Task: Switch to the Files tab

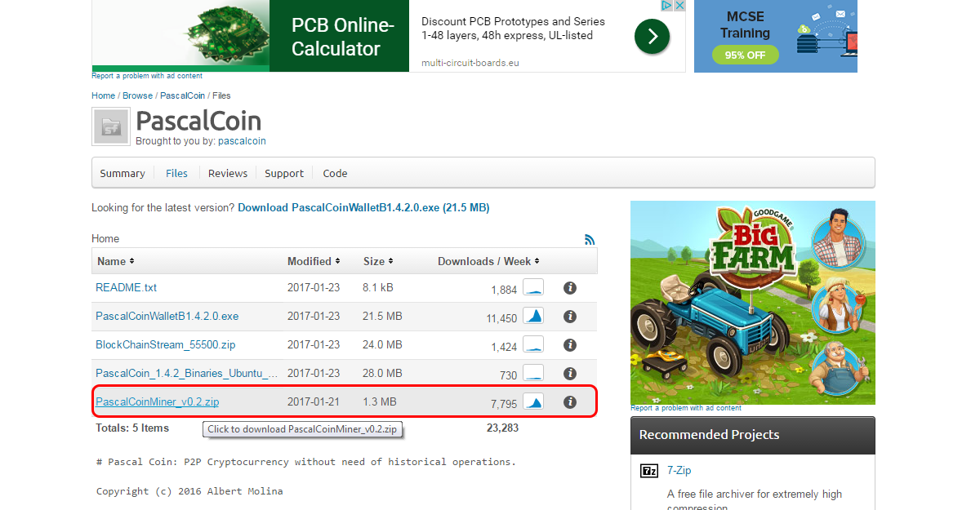Action: (x=176, y=173)
